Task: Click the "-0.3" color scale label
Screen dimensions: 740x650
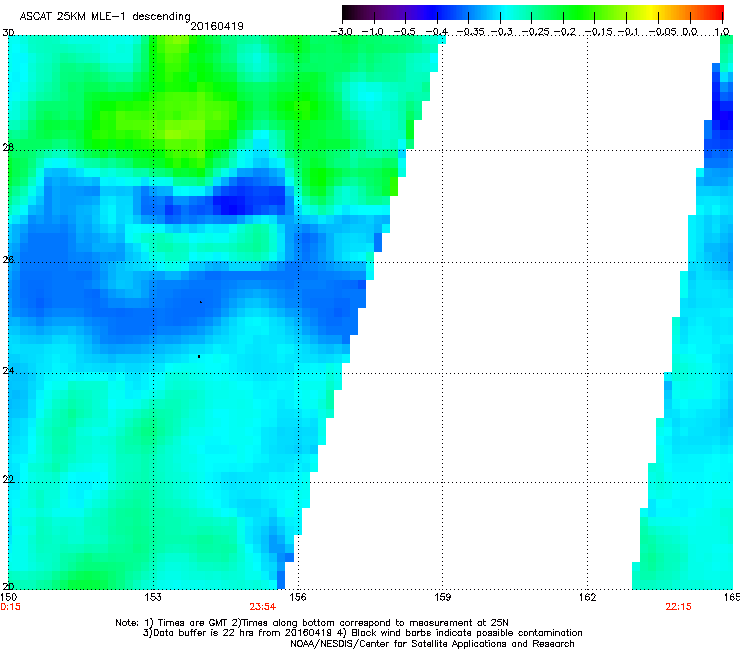Action: tap(502, 32)
